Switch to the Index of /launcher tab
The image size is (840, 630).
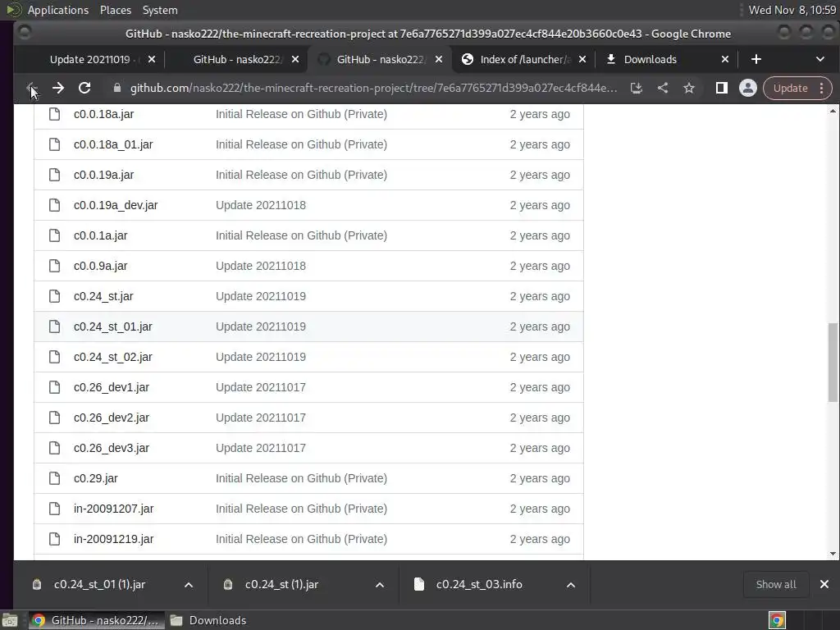pos(524,59)
